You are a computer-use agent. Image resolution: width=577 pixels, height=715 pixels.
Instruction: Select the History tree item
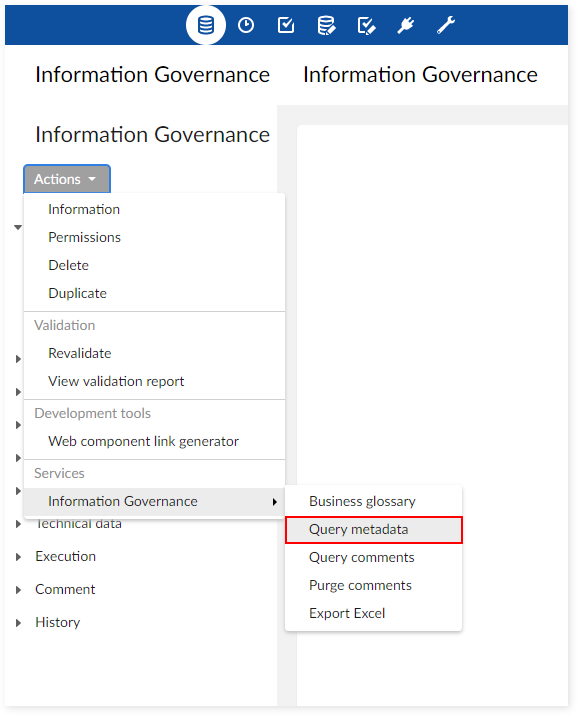coord(57,622)
